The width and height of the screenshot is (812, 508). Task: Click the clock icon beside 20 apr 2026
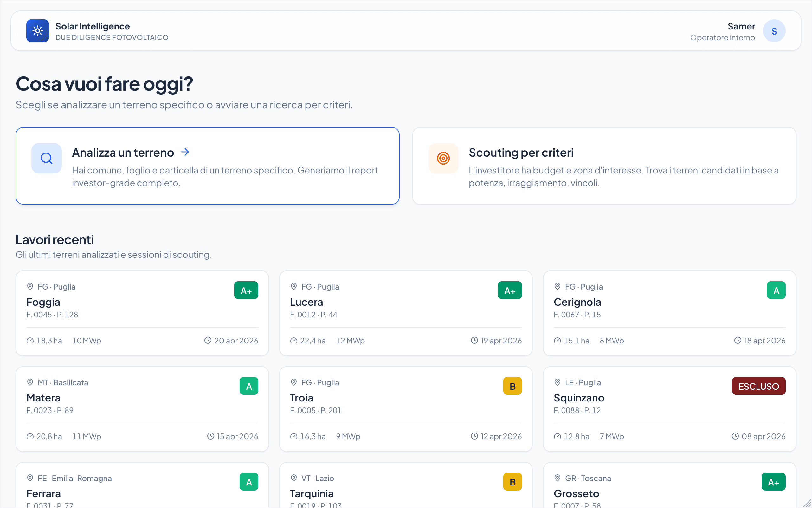pyautogui.click(x=208, y=340)
